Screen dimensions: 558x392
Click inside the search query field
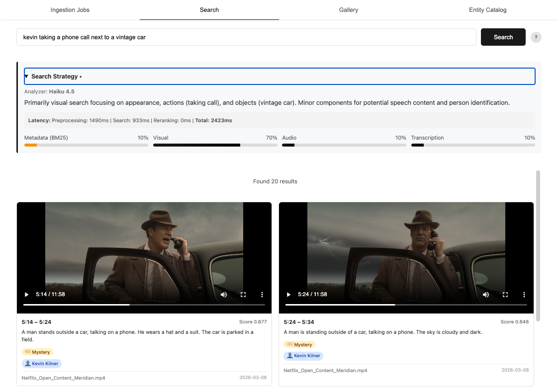click(199, 37)
